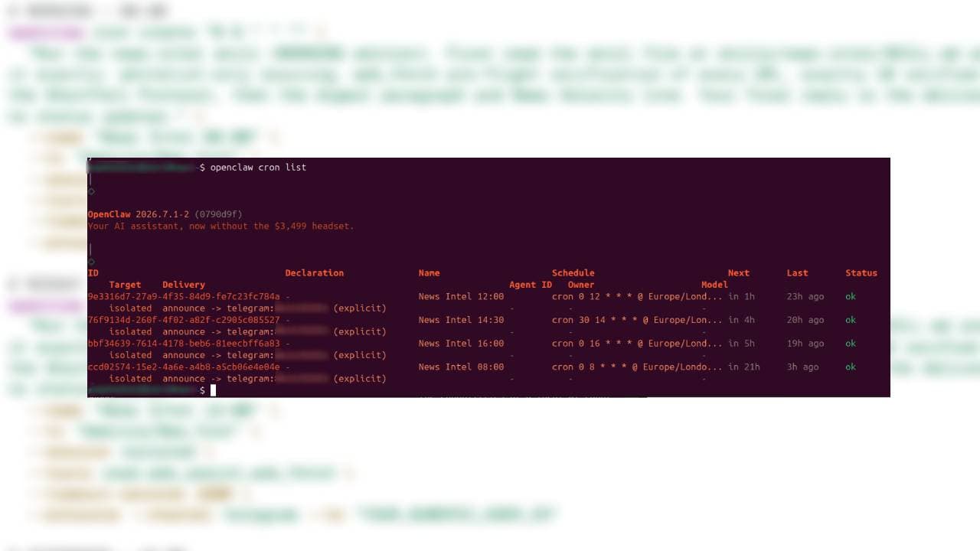
Task: Click the 'Last' column header
Action: (798, 272)
